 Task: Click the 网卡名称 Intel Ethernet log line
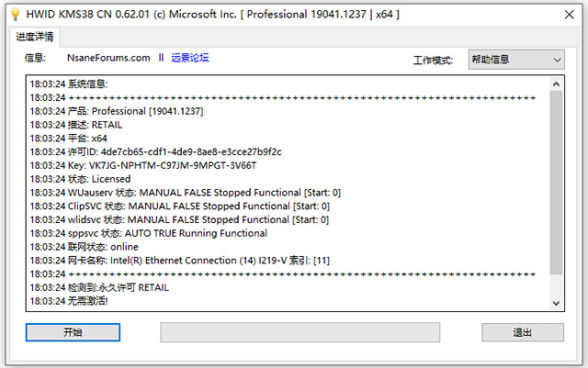click(x=180, y=261)
